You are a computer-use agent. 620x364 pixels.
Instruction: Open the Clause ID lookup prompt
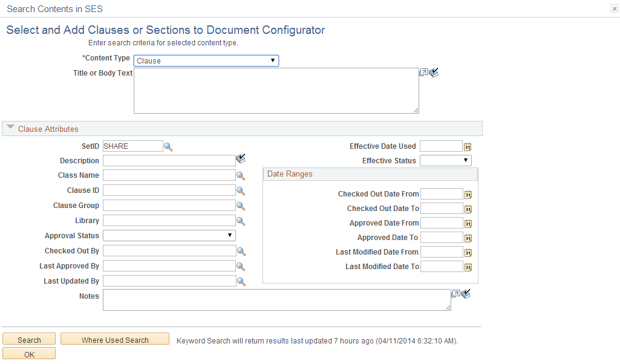pyautogui.click(x=241, y=190)
